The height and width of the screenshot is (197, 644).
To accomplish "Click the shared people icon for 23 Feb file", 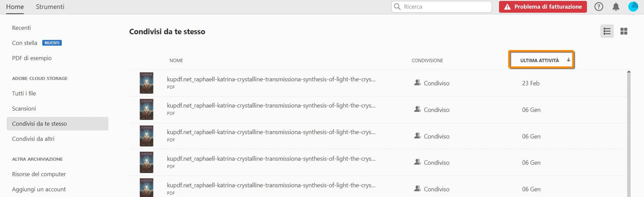I will [x=417, y=83].
